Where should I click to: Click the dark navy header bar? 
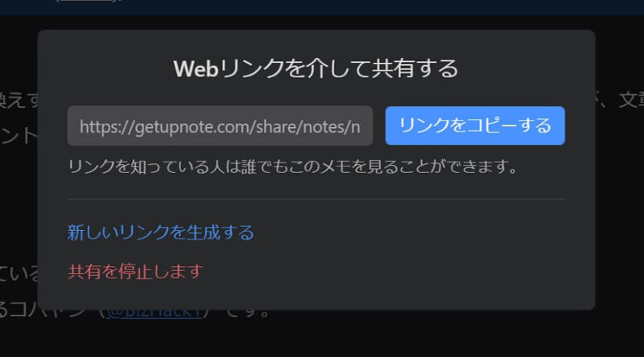click(322, 7)
